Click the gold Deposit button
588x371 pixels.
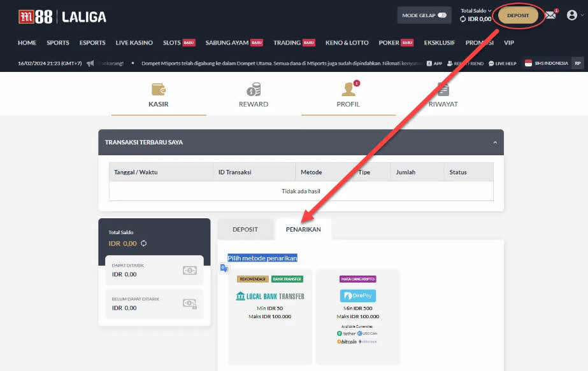[517, 16]
